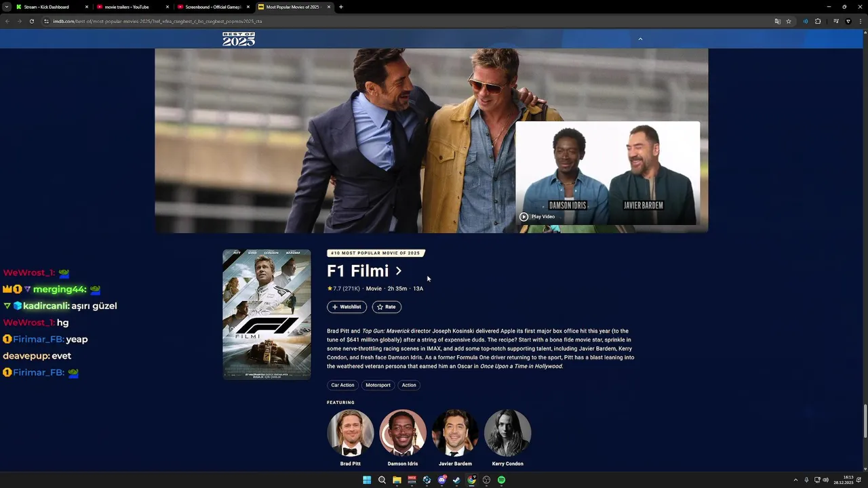Screen dimensions: 868x488
Task: Open the browser extensions puzzle icon
Action: click(x=818, y=21)
